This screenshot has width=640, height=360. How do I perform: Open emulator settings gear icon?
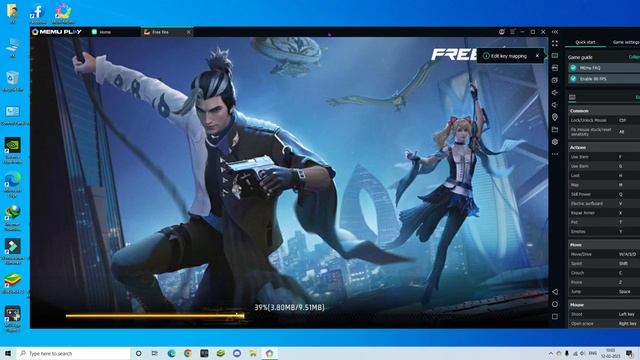pos(555,142)
